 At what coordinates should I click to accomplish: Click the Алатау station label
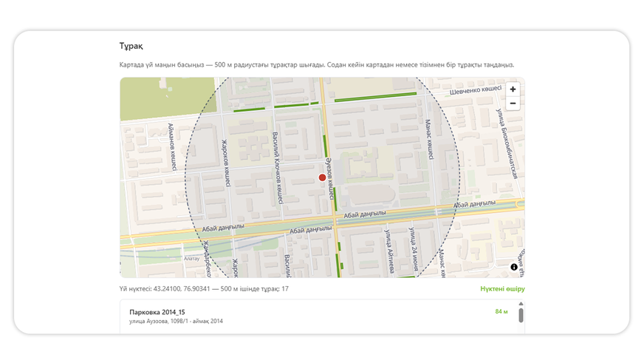tap(192, 259)
